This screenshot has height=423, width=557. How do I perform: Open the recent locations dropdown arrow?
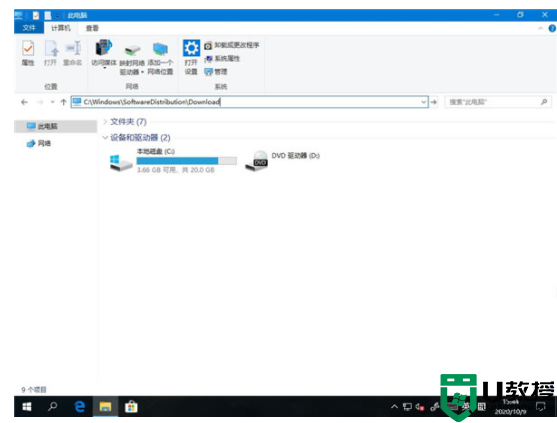53,102
